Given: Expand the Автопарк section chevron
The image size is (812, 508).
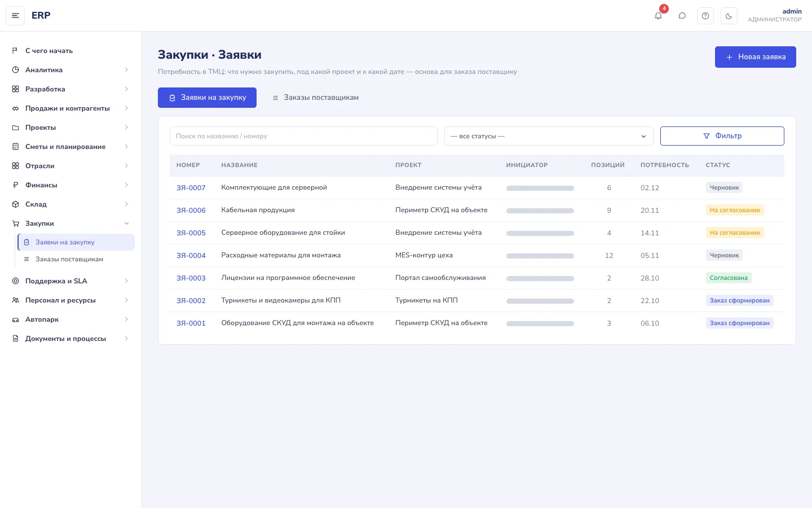Looking at the screenshot, I should 126,319.
